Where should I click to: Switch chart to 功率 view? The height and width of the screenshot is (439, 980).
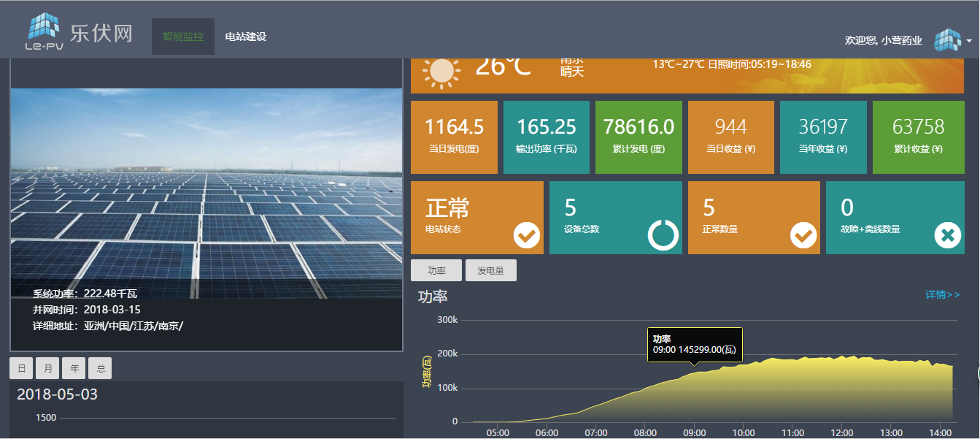(436, 270)
